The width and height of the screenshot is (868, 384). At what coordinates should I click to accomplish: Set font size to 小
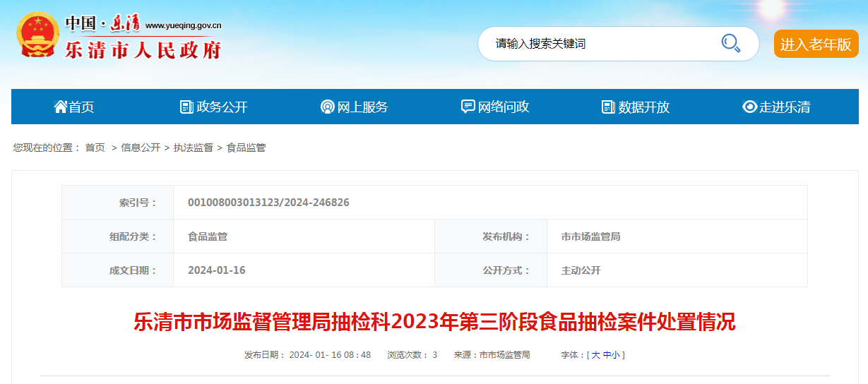(x=616, y=355)
